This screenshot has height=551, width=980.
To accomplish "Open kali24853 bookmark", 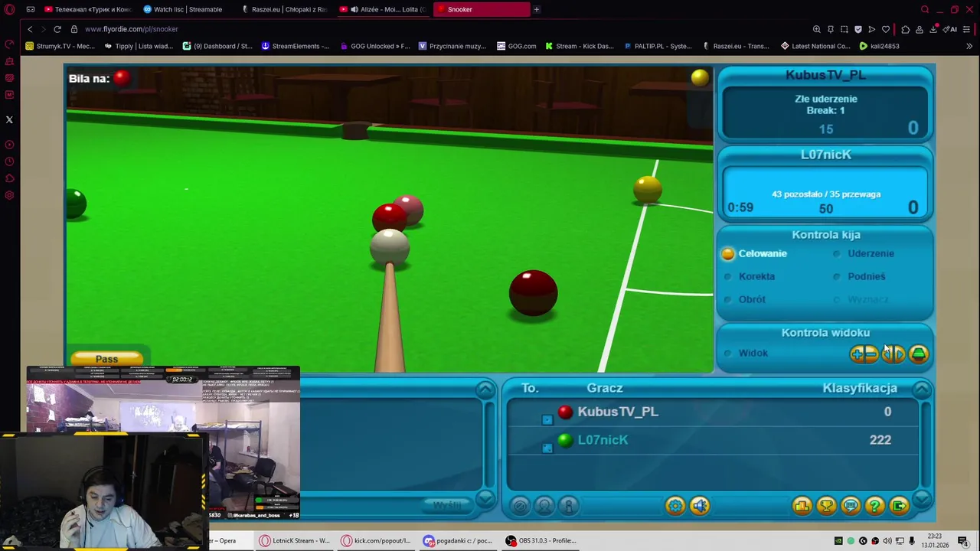I will [x=879, y=46].
